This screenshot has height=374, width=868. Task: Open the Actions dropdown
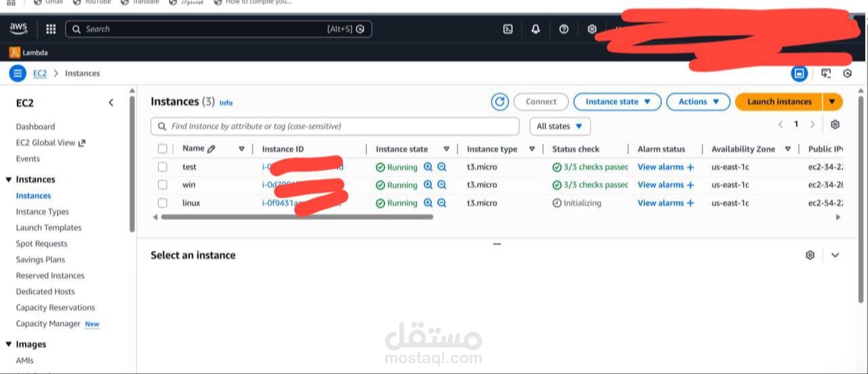[698, 102]
